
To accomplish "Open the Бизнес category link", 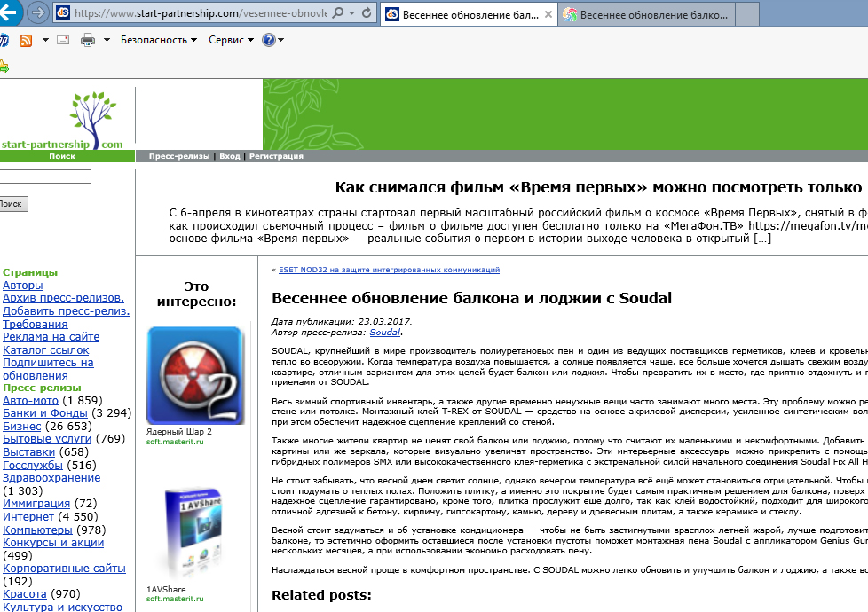I will coord(21,427).
